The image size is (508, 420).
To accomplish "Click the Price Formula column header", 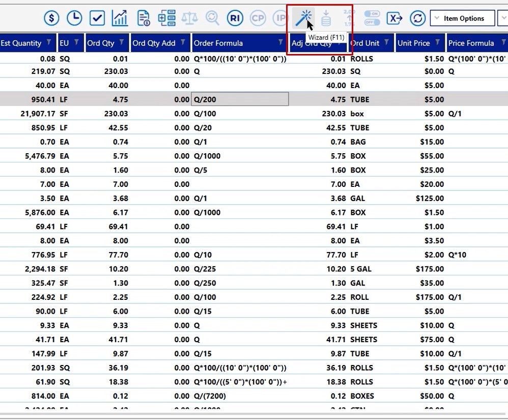I will 471,43.
